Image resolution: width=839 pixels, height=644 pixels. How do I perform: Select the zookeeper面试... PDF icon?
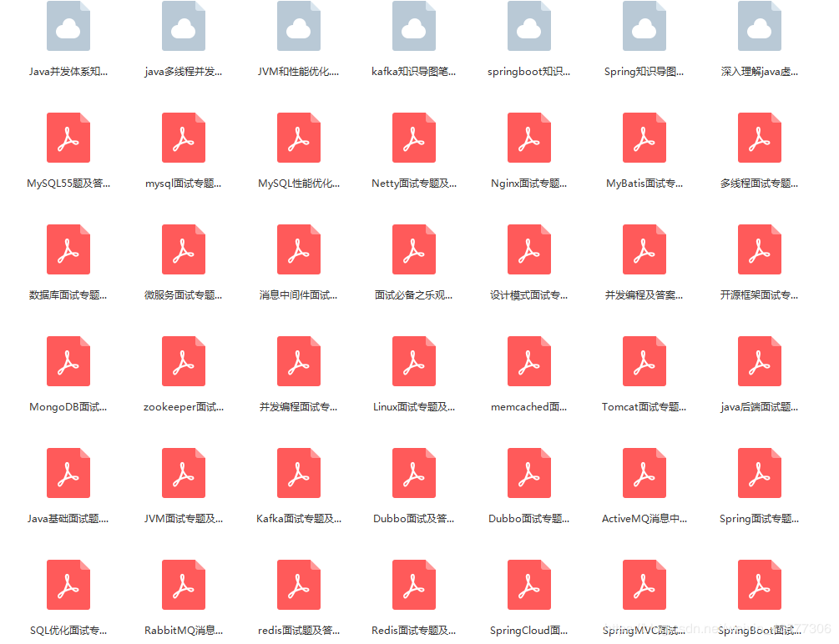tap(184, 361)
